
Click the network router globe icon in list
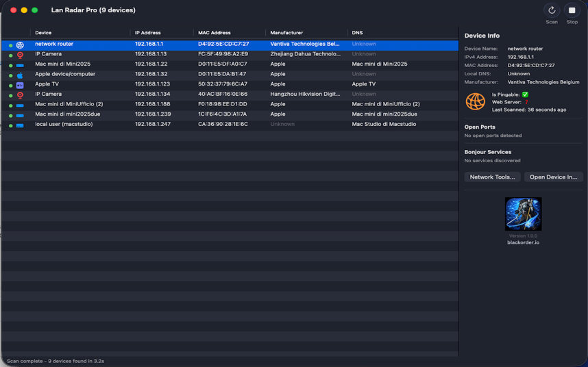20,45
